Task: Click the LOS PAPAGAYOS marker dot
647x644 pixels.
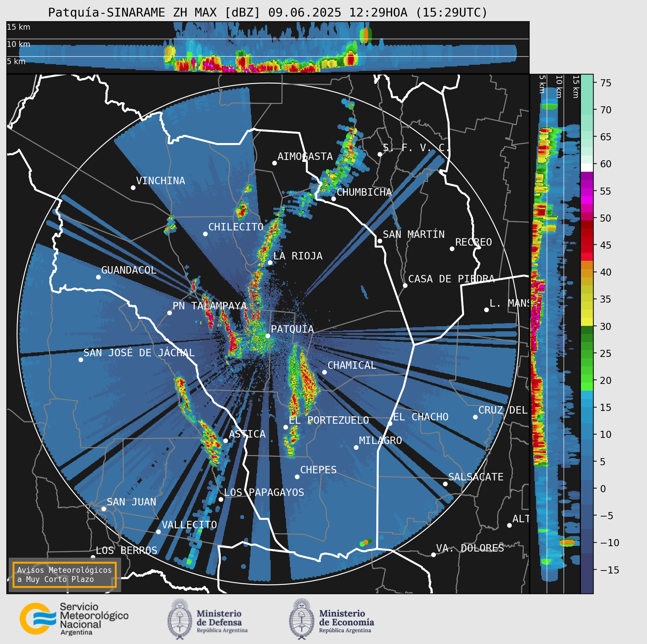Action: pos(221,499)
